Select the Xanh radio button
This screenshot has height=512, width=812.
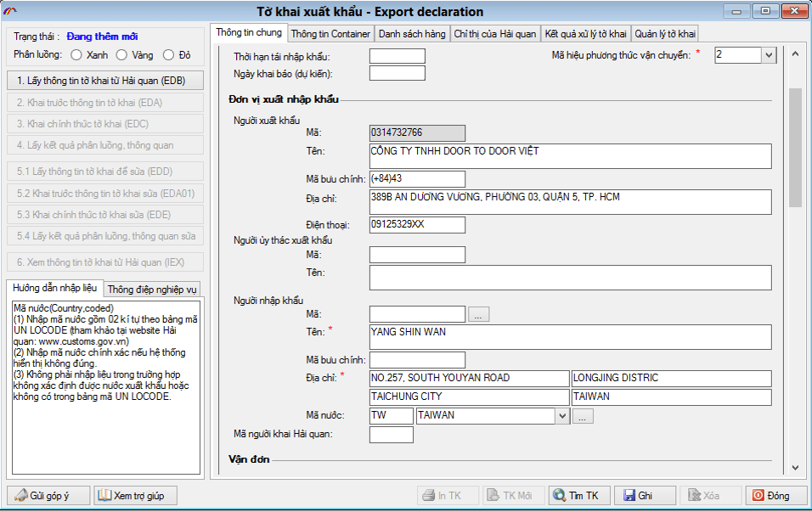(76, 55)
